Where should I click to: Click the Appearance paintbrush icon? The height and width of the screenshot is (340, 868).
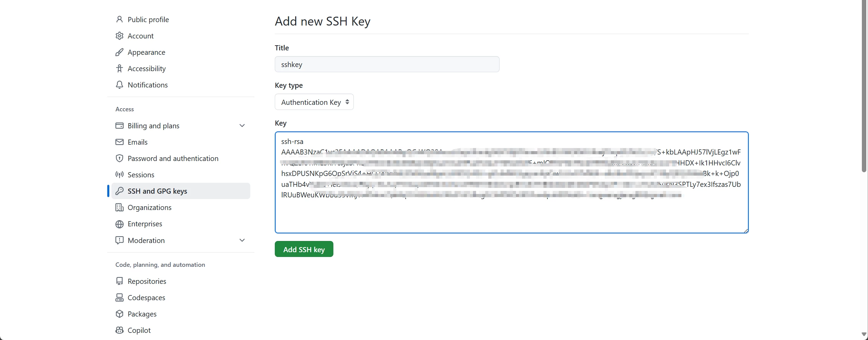click(x=119, y=52)
